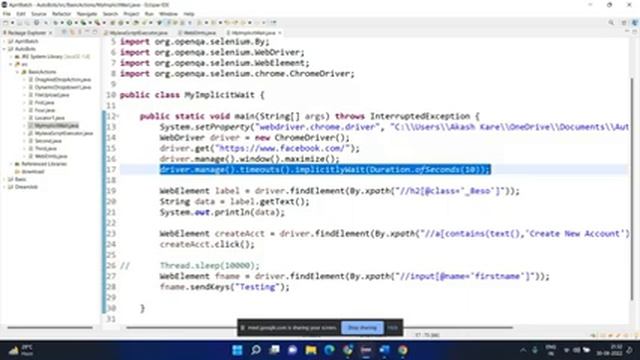This screenshot has height=360, width=640.
Task: Click the Debug toolbar icon
Action: (56, 23)
